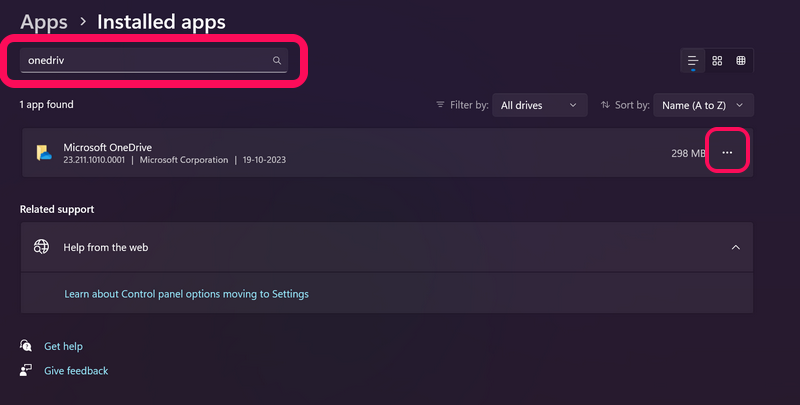Click the globe icon beside Help from the web
The height and width of the screenshot is (405, 800).
tap(42, 247)
